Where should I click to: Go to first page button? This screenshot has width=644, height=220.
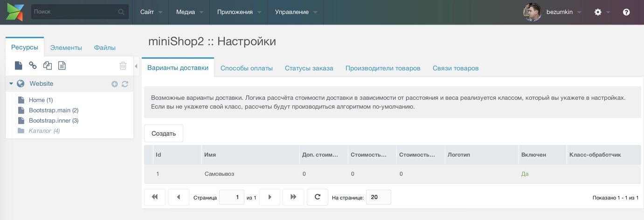(155, 197)
